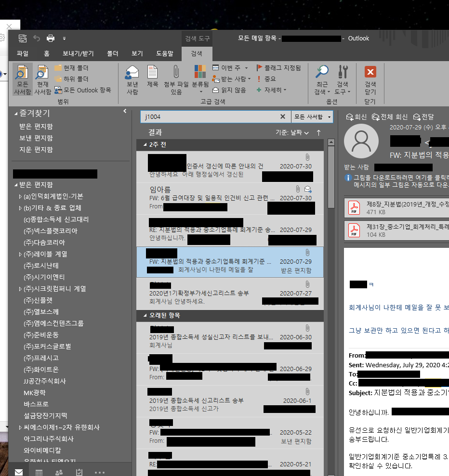The height and width of the screenshot is (476, 449).
Task: Click 전달 forward button
Action: click(x=423, y=117)
